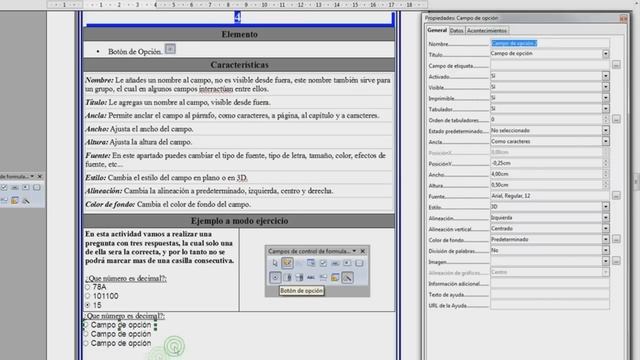Select the third 'Campo de opción' radio button

point(86,344)
